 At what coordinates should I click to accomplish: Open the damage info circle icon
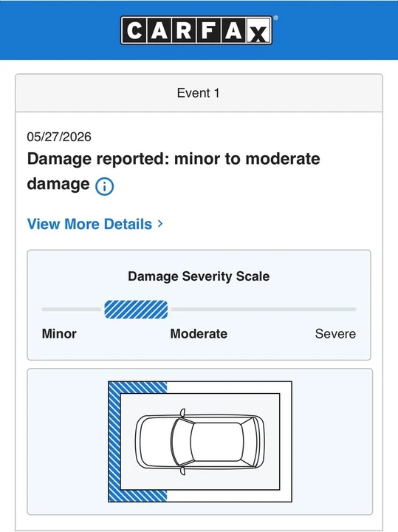coord(104,186)
